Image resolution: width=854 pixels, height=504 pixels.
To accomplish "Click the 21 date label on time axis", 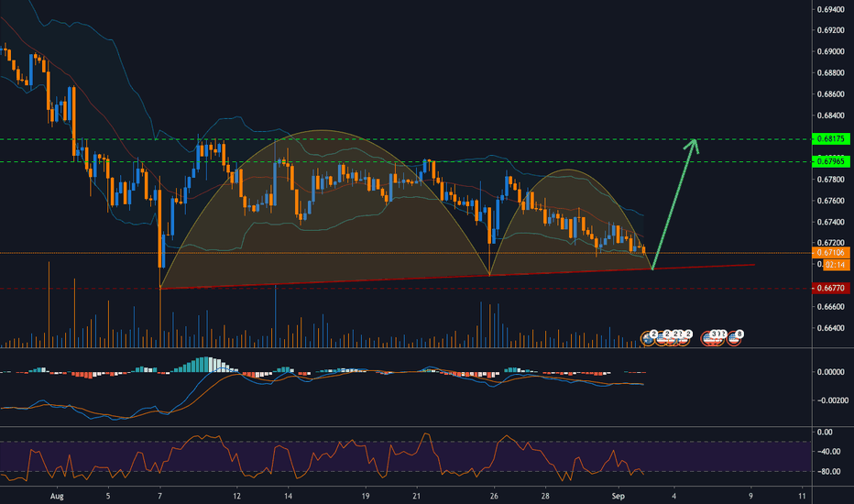I will point(417,497).
